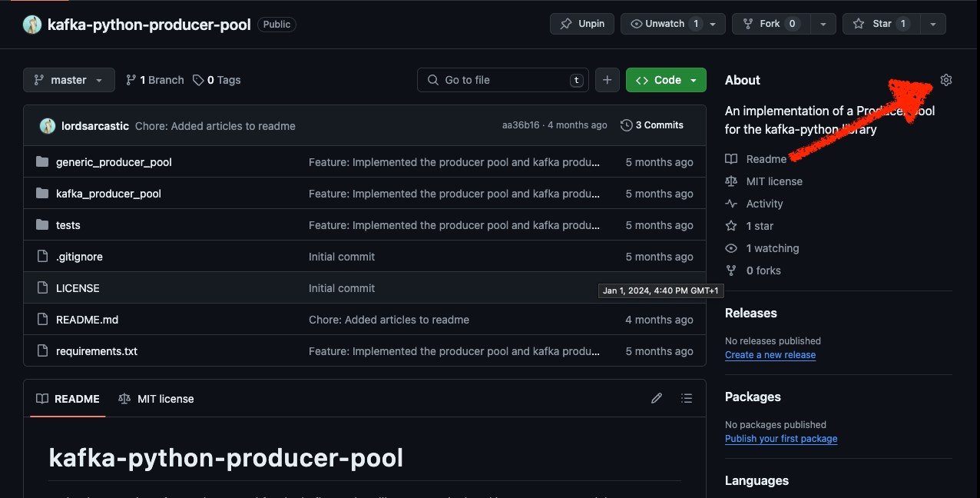Open the kafka_producer_pool folder
980x498 pixels.
(108, 194)
